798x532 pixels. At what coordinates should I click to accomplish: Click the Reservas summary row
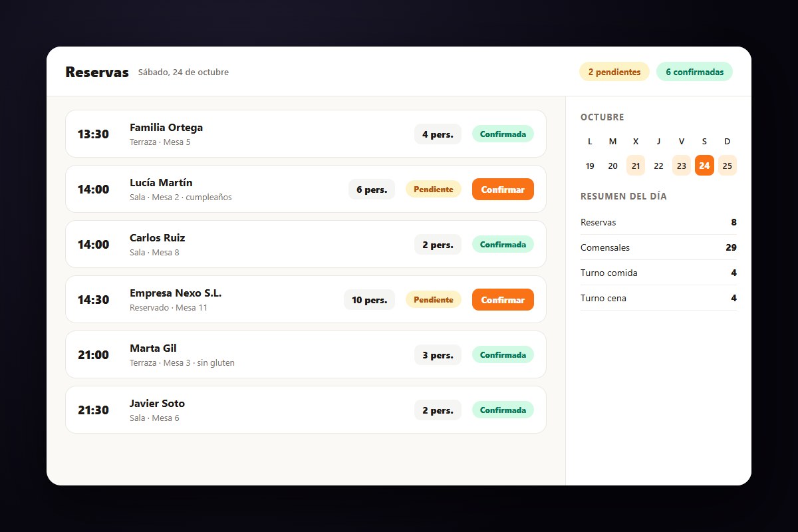coord(658,222)
